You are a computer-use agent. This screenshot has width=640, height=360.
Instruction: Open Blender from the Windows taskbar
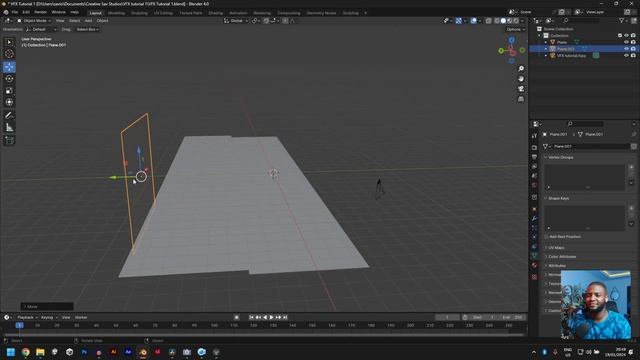pyautogui.click(x=143, y=352)
